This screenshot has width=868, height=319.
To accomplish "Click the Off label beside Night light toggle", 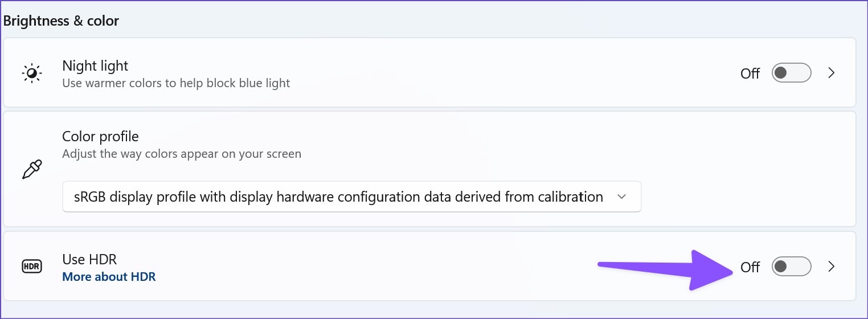I will click(x=750, y=73).
